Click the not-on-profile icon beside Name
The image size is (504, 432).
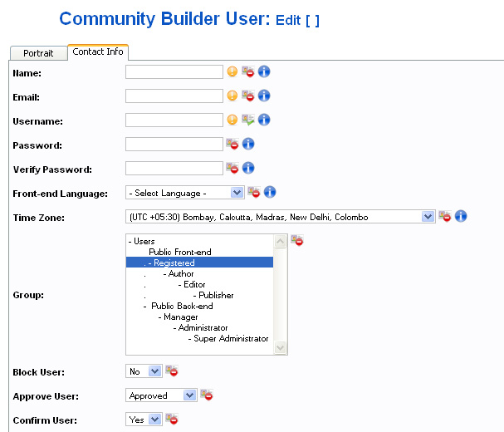click(247, 71)
